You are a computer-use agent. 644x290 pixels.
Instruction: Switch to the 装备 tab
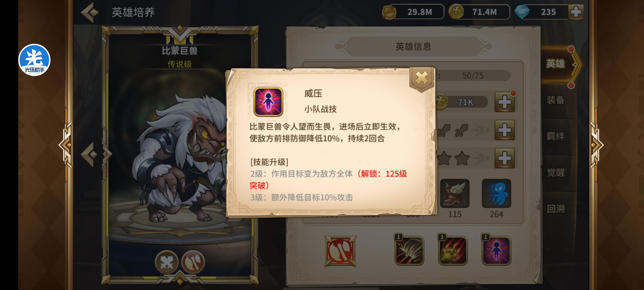(556, 100)
